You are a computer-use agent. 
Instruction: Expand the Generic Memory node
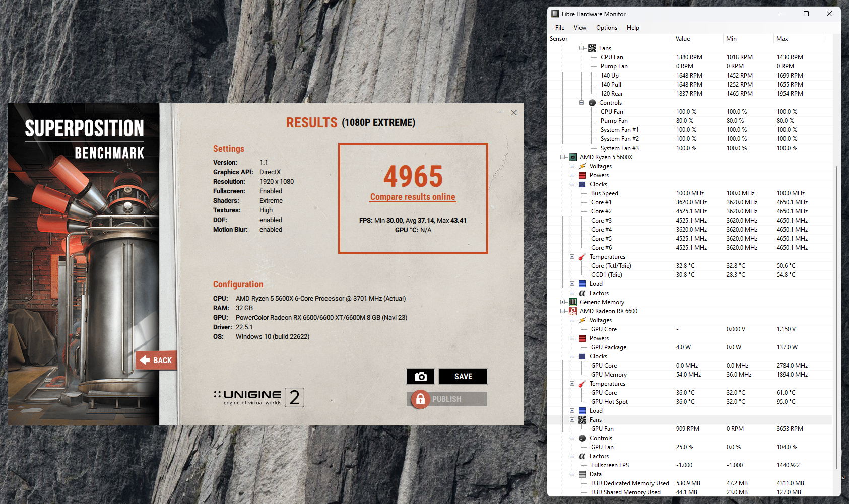click(x=562, y=302)
